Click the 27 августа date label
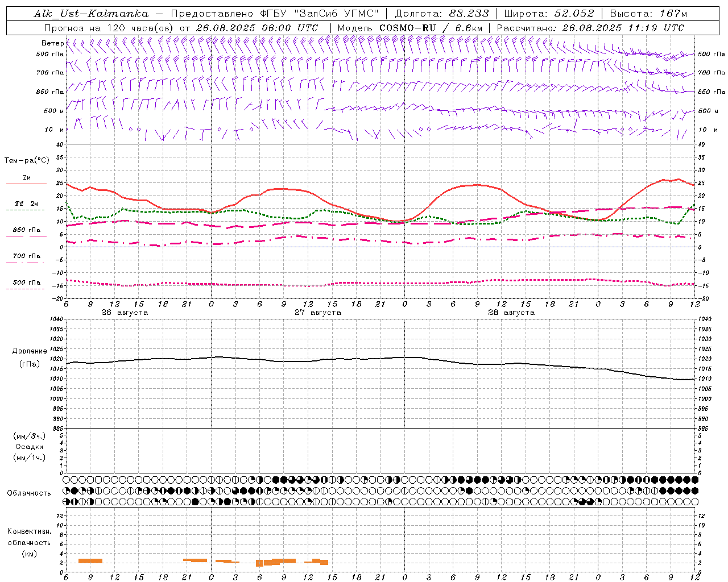 [318, 313]
